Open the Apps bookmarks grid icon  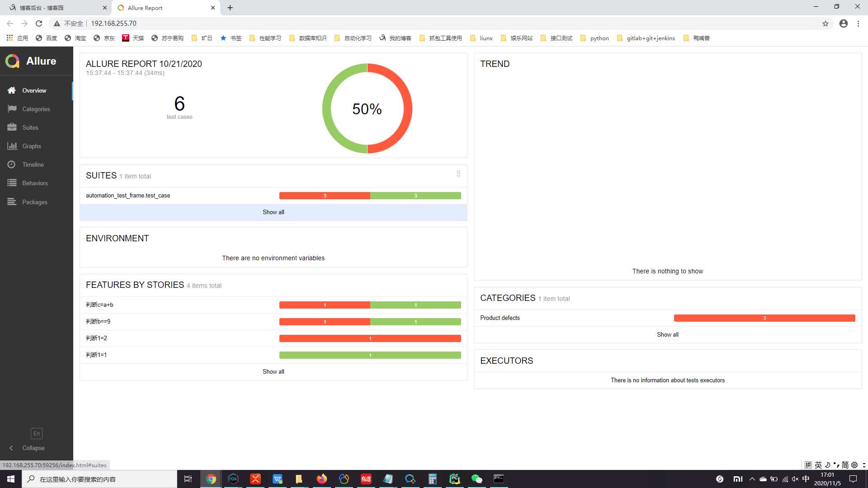pyautogui.click(x=9, y=38)
